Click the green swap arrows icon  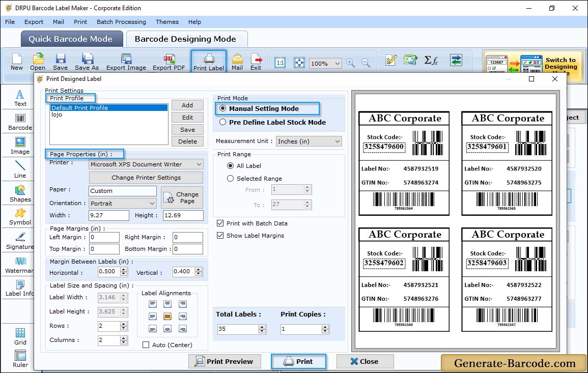456,60
